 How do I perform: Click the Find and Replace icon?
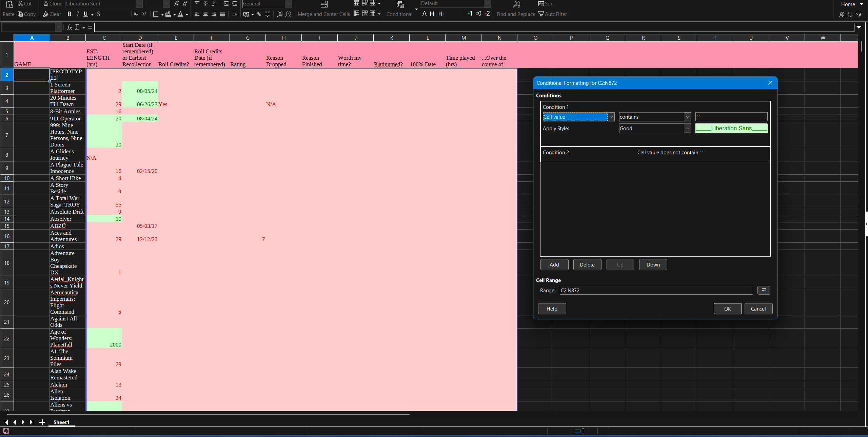[x=516, y=4]
